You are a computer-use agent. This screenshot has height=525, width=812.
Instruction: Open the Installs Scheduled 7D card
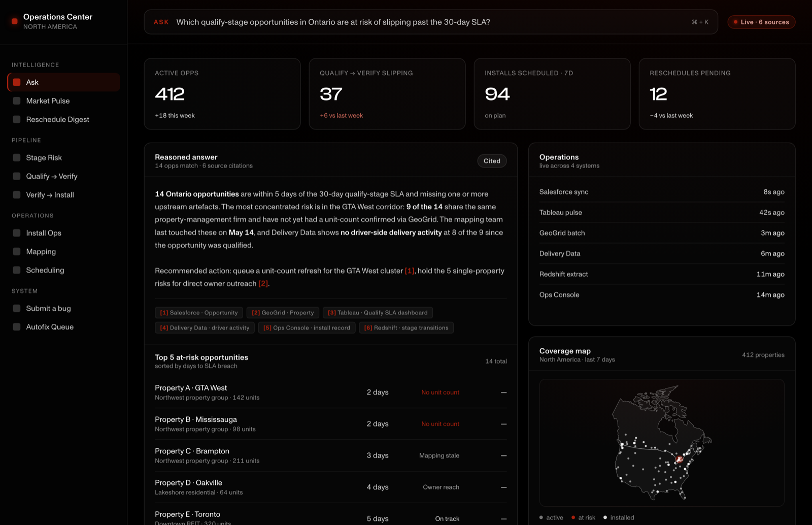[552, 94]
